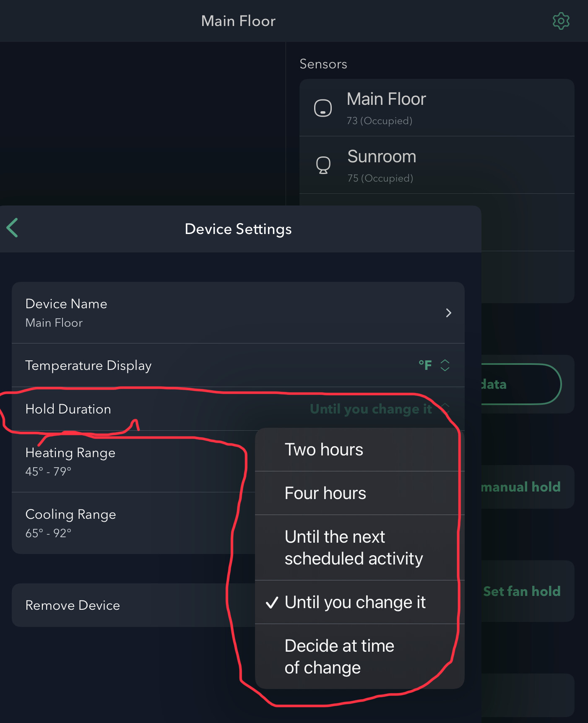
Task: Open Device Name via right chevron
Action: pos(448,313)
